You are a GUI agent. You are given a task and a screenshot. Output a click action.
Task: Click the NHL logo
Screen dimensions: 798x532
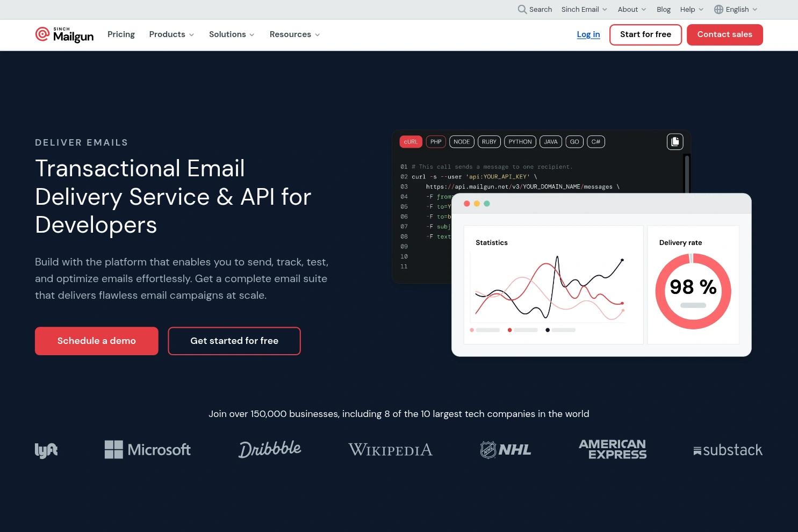[506, 450]
